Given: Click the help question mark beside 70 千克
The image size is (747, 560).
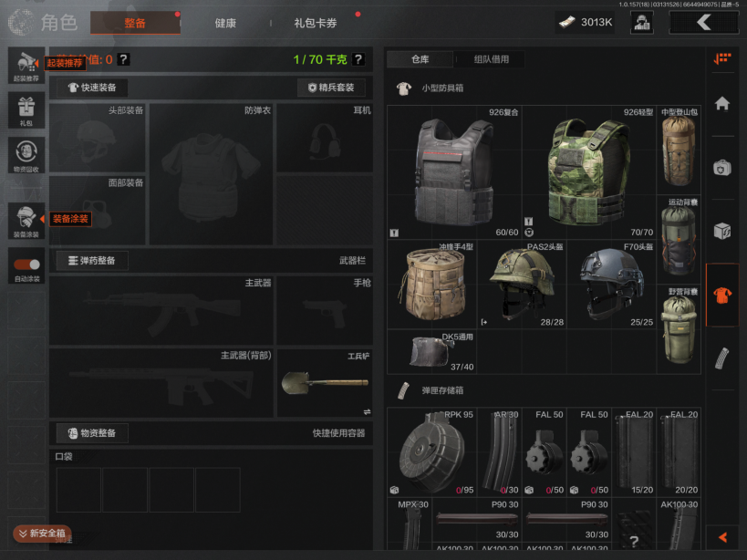Looking at the screenshot, I should 358,59.
